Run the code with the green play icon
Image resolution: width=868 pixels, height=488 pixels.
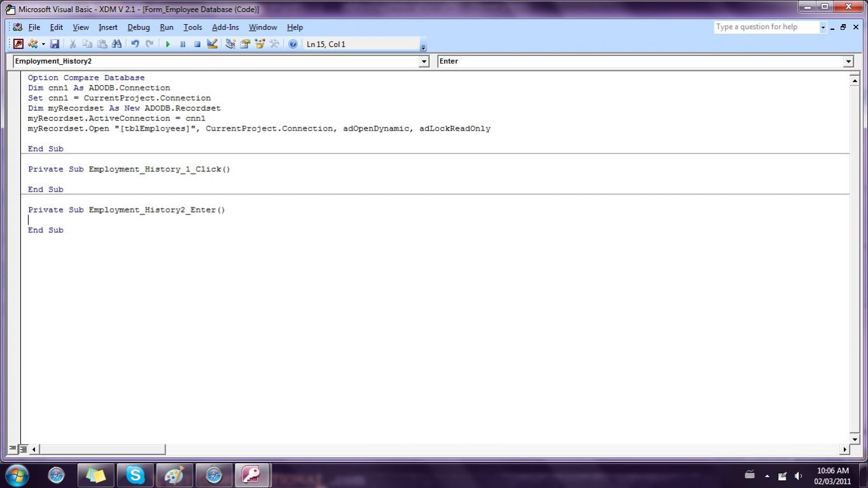coord(168,44)
